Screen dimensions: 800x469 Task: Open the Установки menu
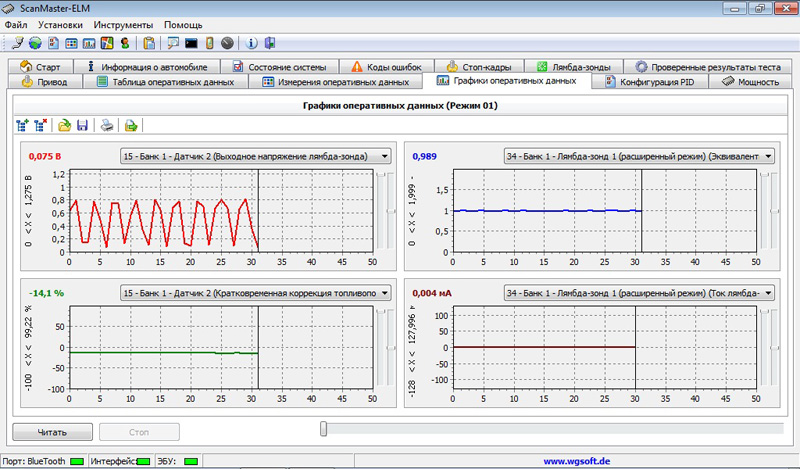[60, 25]
